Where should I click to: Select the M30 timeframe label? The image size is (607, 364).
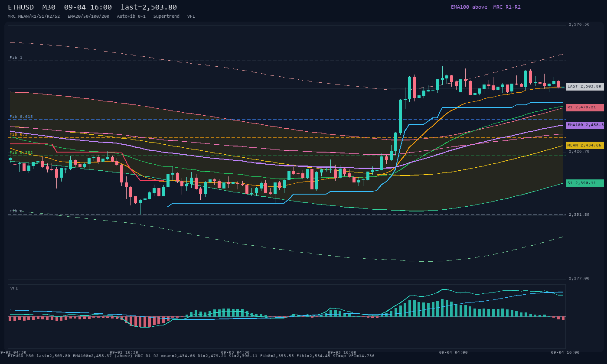pyautogui.click(x=49, y=7)
